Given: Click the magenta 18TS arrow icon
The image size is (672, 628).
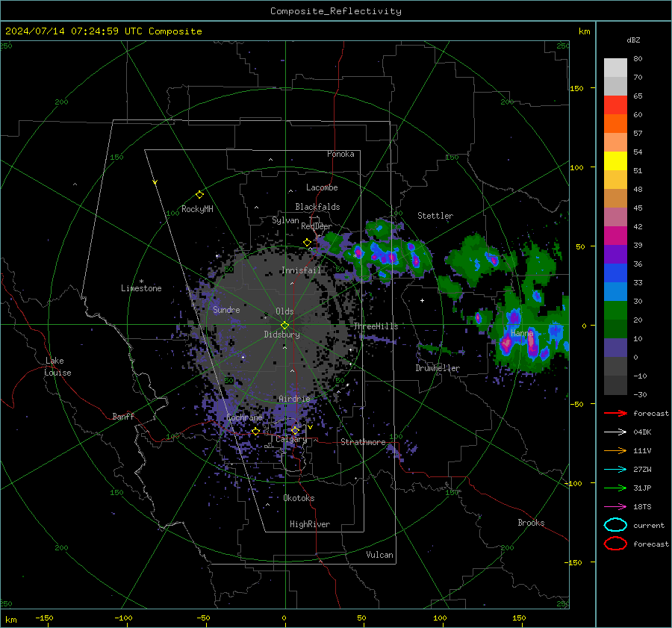Looking at the screenshot, I should coord(615,507).
